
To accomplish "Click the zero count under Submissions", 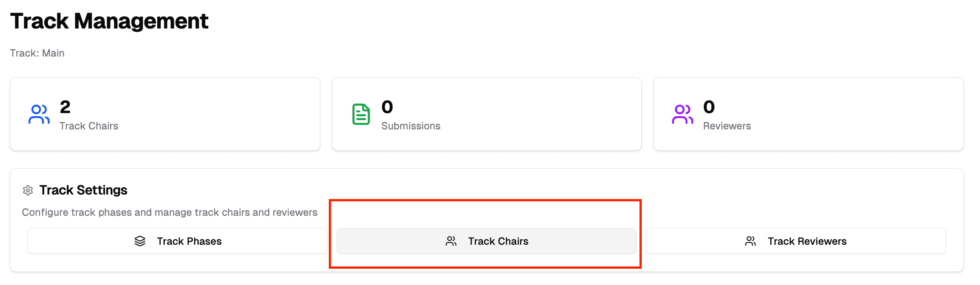I will pos(387,107).
